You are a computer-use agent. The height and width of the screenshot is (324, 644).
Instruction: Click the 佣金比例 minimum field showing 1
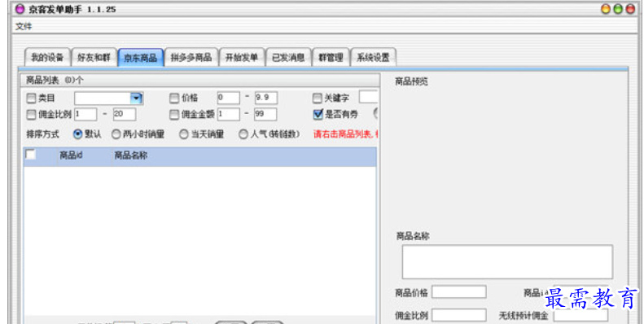click(85, 115)
